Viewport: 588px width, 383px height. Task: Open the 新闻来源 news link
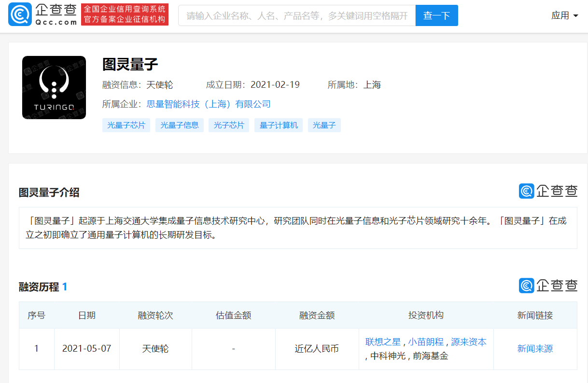pyautogui.click(x=535, y=349)
